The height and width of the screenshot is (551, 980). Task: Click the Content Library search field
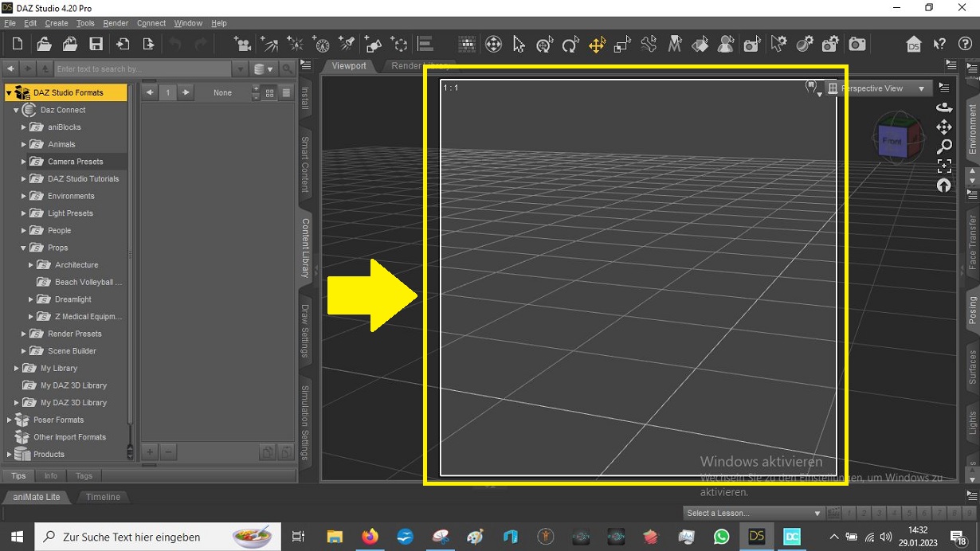[144, 69]
